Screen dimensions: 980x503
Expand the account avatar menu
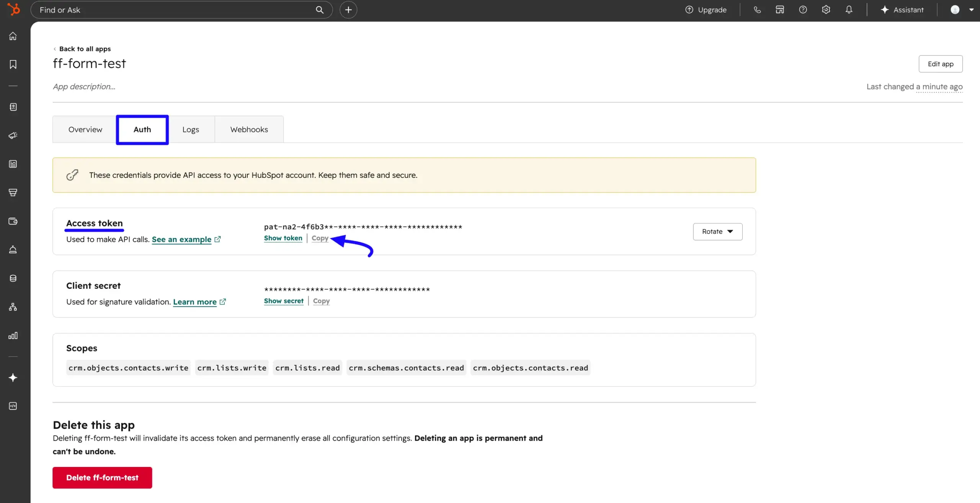coord(962,10)
